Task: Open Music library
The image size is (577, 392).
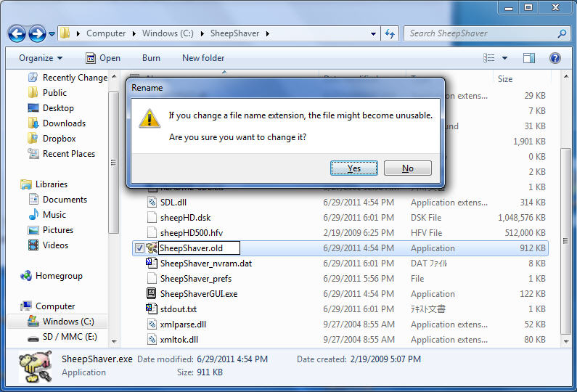Action: pyautogui.click(x=47, y=215)
